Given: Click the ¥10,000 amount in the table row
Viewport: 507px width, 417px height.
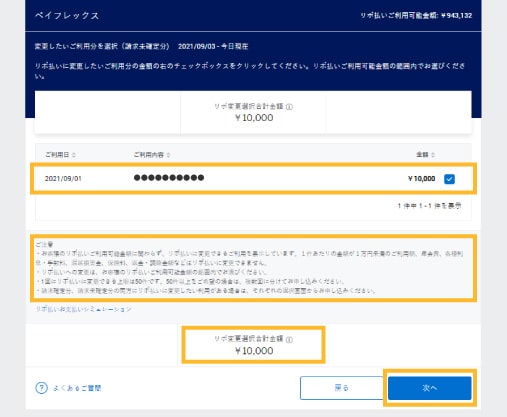Looking at the screenshot, I should [x=422, y=179].
